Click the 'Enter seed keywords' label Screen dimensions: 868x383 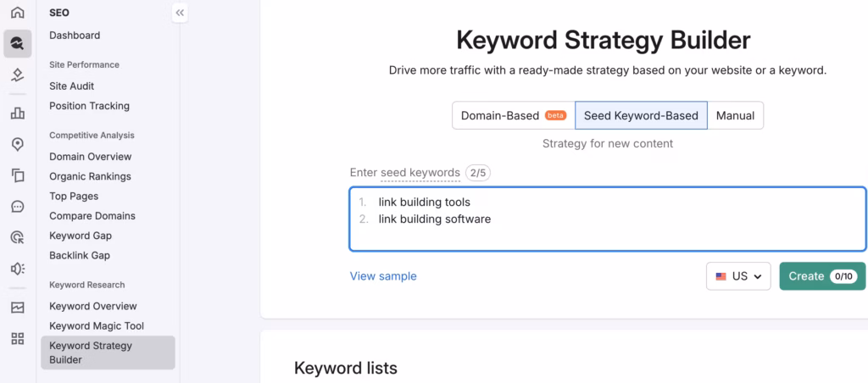pyautogui.click(x=404, y=173)
